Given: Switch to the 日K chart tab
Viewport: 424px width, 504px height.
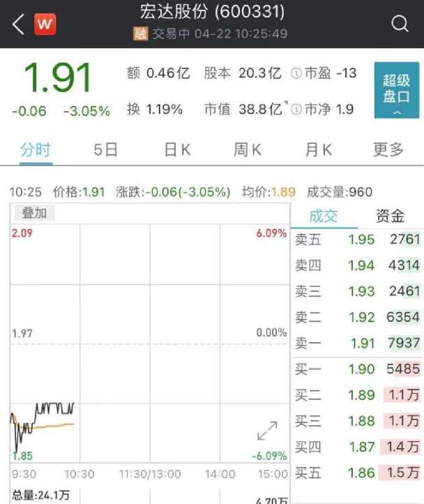Looking at the screenshot, I should click(177, 149).
